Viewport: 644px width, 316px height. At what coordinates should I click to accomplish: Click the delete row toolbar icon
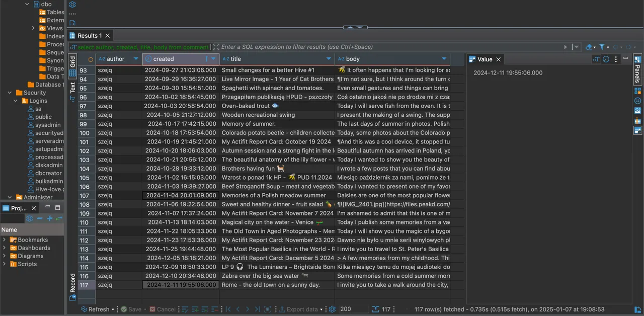tap(214, 309)
